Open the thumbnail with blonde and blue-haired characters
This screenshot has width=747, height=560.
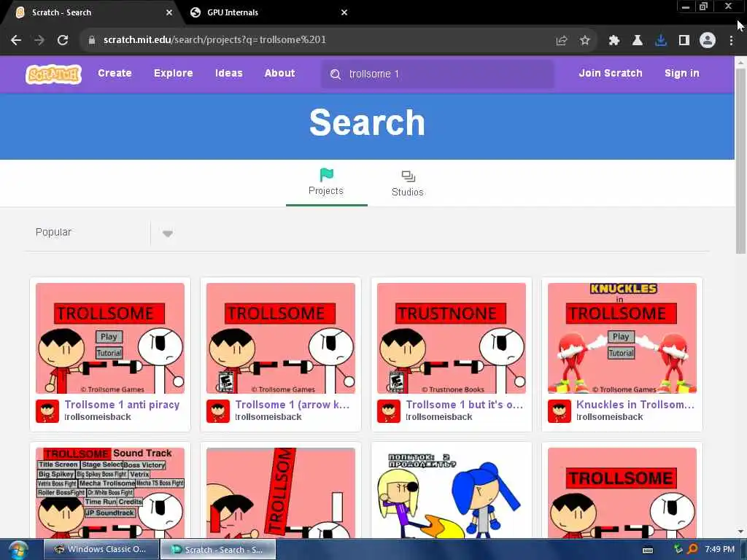(451, 493)
